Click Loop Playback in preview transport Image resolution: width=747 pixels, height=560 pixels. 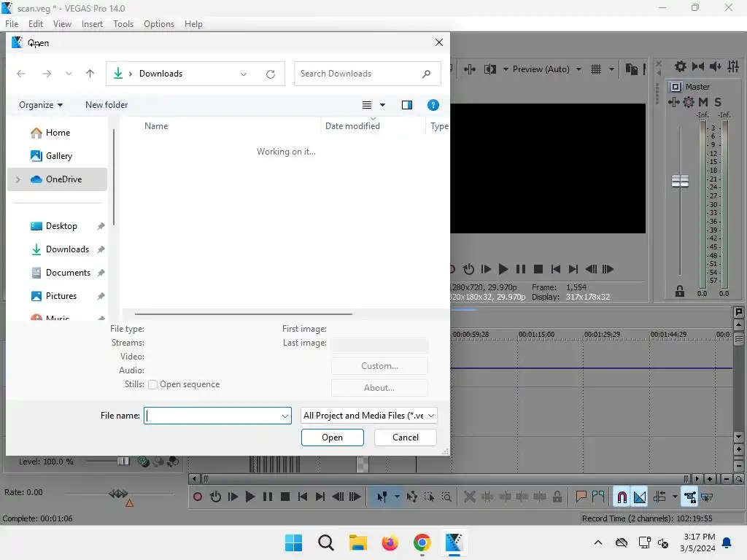468,269
